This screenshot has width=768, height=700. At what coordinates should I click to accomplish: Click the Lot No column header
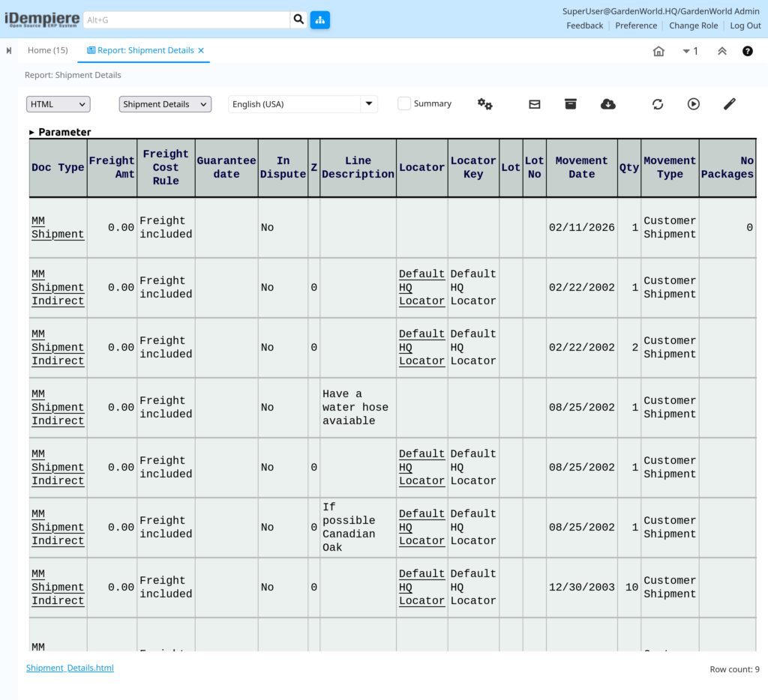pyautogui.click(x=534, y=167)
